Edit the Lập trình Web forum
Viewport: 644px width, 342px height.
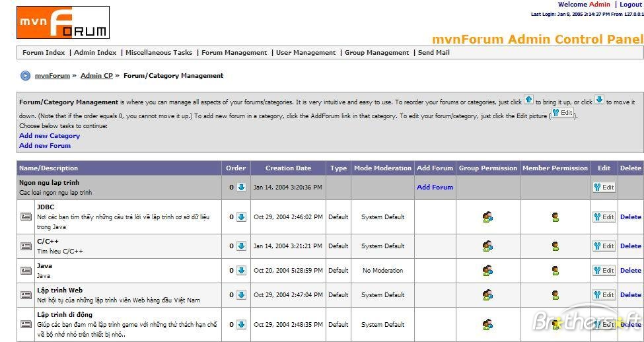coord(604,294)
